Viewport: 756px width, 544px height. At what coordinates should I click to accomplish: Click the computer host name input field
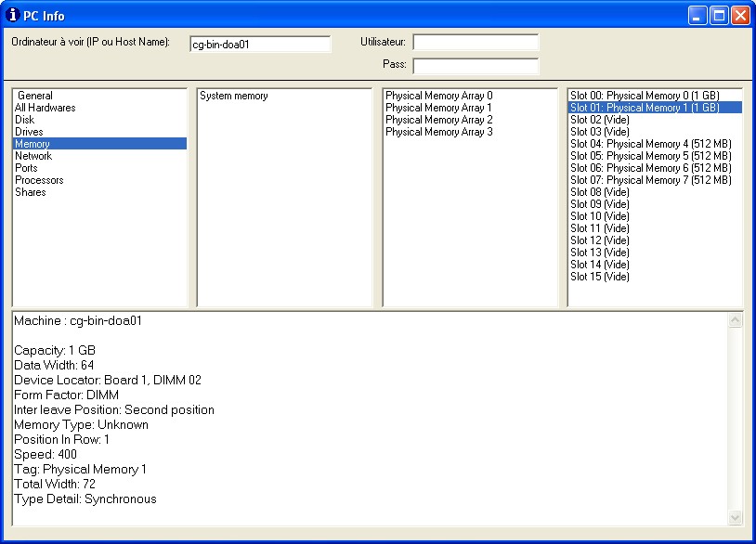tap(259, 44)
